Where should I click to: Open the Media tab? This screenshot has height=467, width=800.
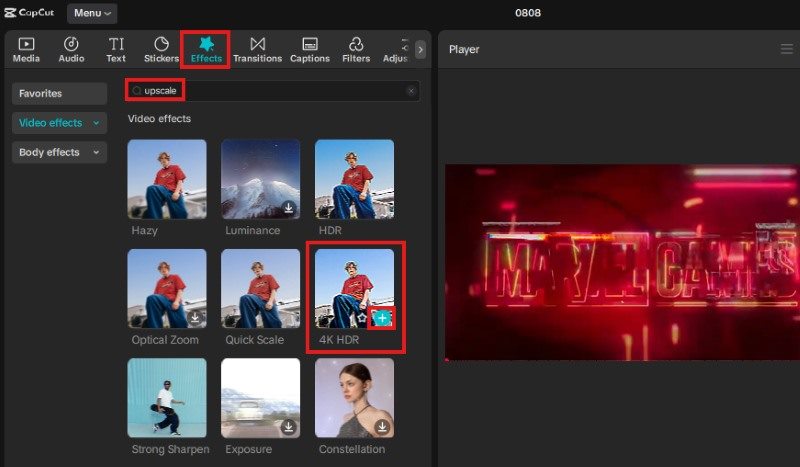(x=26, y=49)
